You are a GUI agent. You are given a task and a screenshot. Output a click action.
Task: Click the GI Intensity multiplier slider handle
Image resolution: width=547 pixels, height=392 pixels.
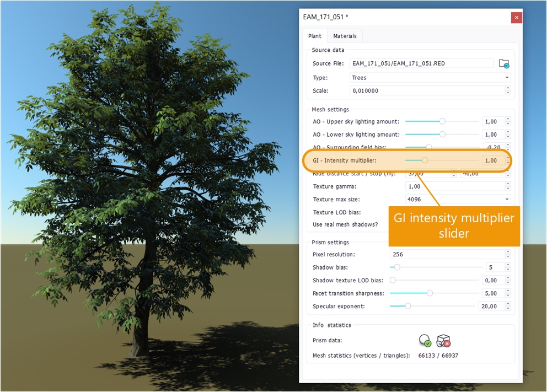pos(425,160)
